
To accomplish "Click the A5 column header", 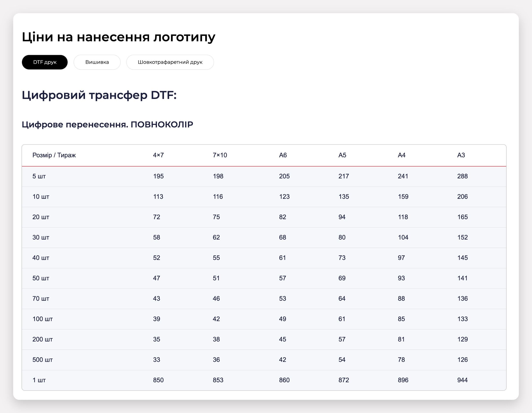I will (342, 155).
